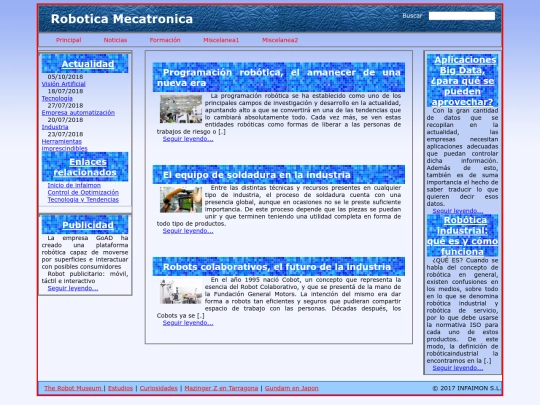Open the Herramientas imprescindibles link
This screenshot has width=540, height=405.
(x=64, y=145)
